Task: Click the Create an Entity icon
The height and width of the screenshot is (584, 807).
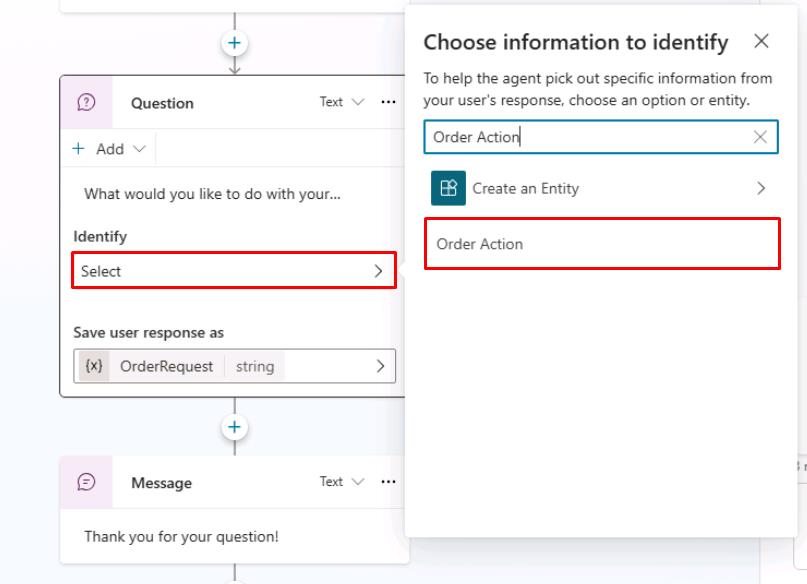Action: (448, 188)
